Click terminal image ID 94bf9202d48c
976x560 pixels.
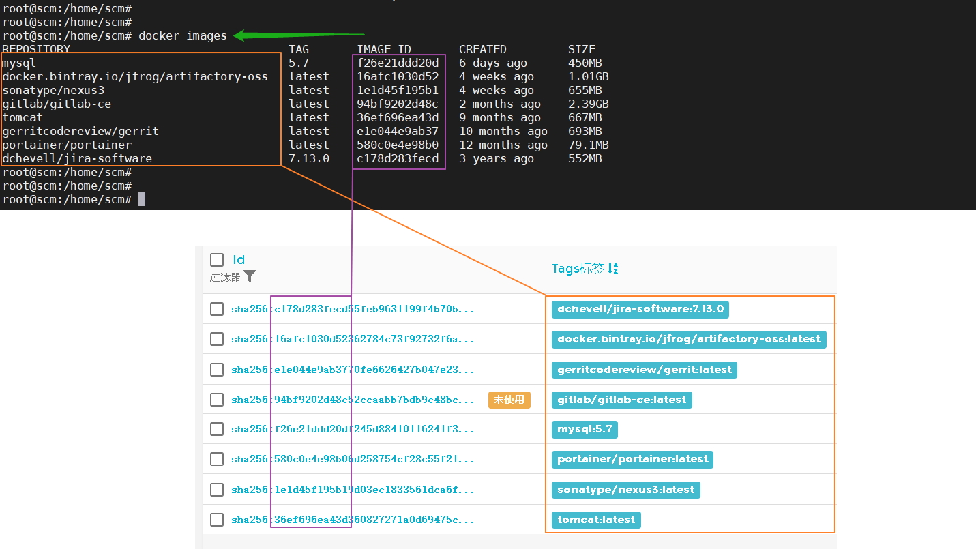tap(398, 104)
